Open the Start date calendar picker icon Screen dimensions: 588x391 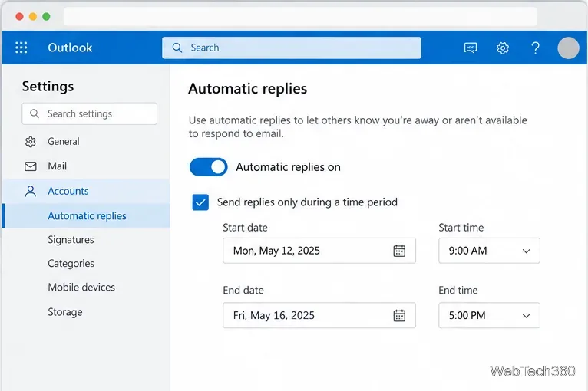[399, 251]
